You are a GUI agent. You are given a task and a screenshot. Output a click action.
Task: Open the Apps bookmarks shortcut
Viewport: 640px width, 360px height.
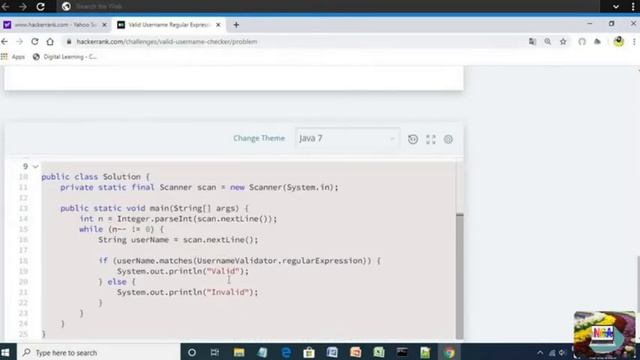(x=13, y=57)
